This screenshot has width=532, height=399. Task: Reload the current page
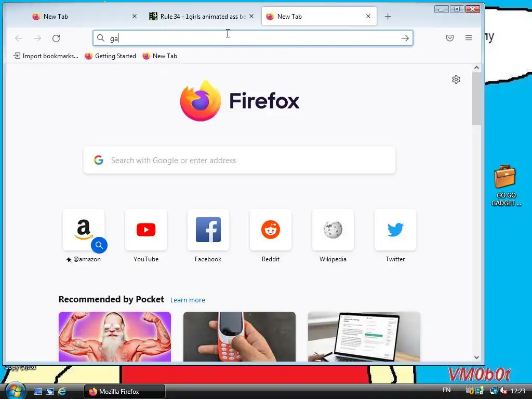56,38
